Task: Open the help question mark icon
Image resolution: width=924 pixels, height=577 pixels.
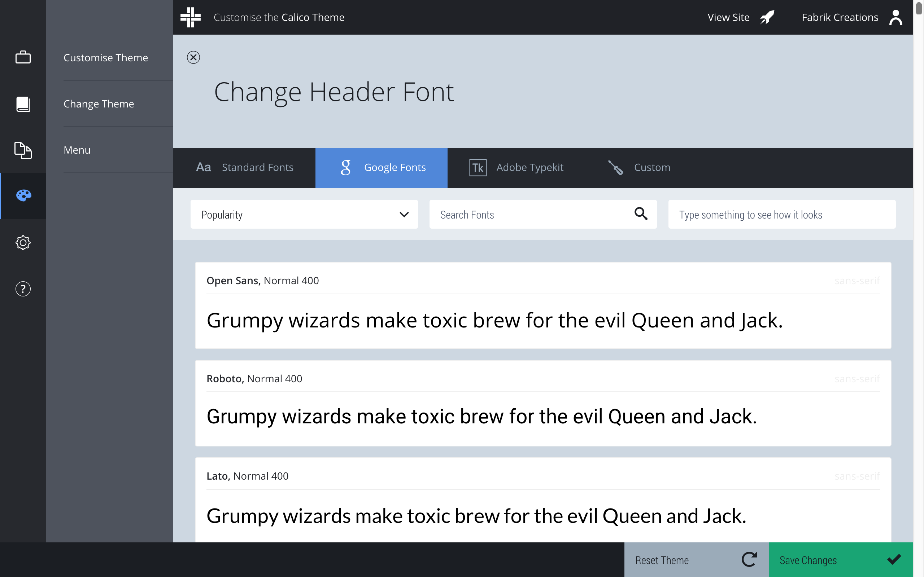Action: tap(23, 289)
